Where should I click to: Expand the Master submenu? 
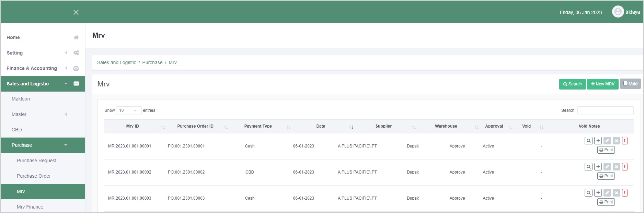(19, 114)
